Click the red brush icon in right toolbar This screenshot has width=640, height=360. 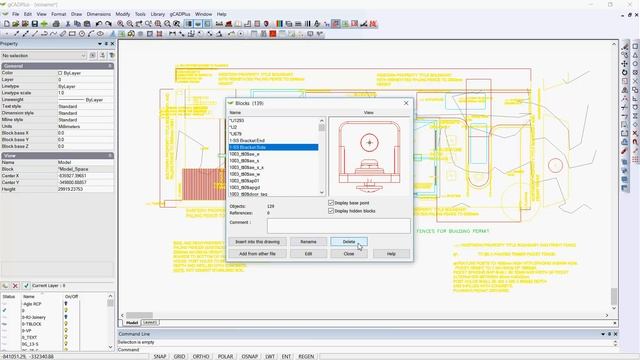pyautogui.click(x=624, y=151)
